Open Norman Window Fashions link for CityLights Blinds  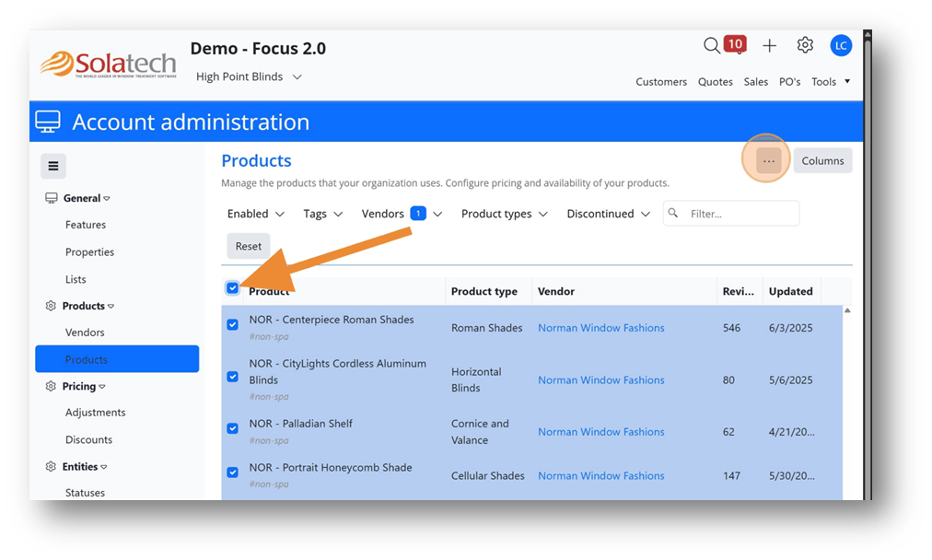tap(601, 379)
